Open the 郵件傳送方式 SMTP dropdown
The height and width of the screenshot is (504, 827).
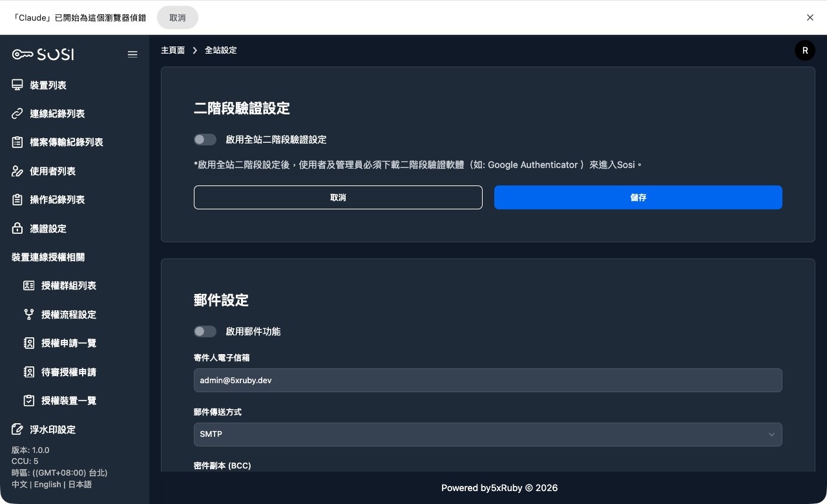coord(487,434)
